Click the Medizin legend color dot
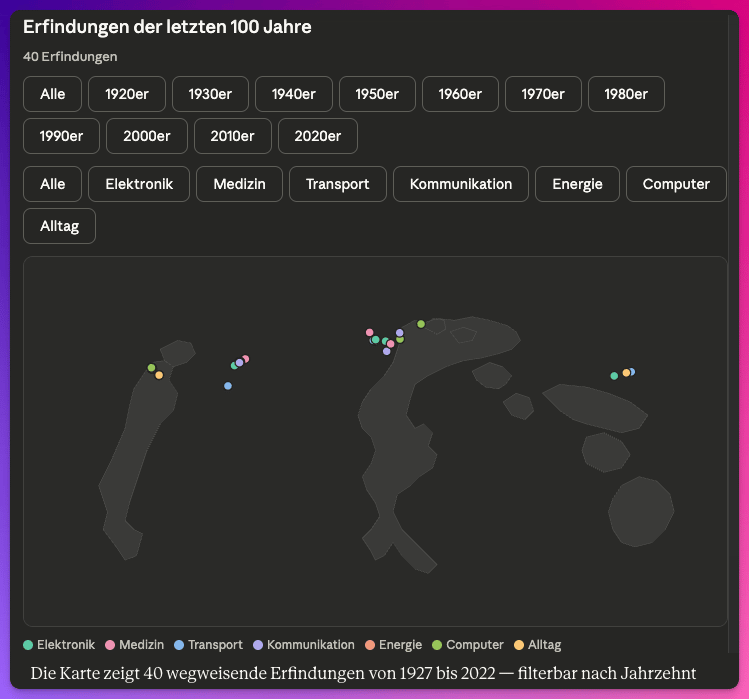This screenshot has width=749, height=699. (110, 645)
